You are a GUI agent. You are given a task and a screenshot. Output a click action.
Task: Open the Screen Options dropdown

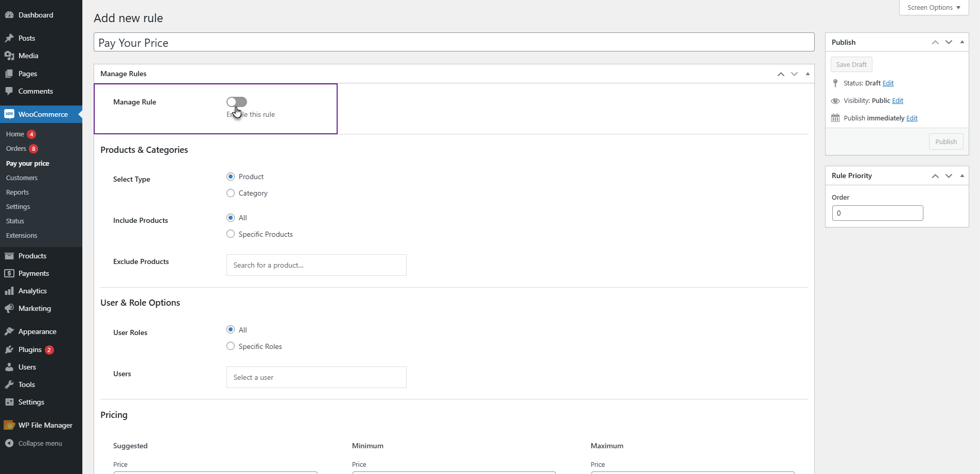934,7
